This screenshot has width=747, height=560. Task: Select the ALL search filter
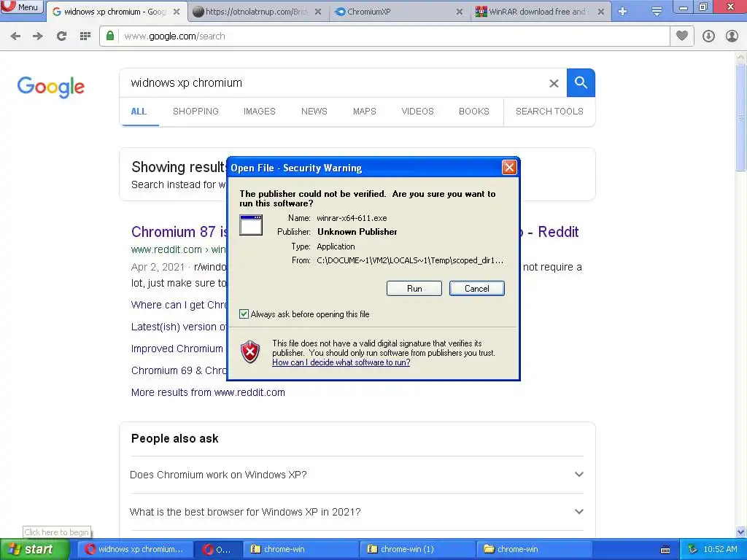[139, 112]
